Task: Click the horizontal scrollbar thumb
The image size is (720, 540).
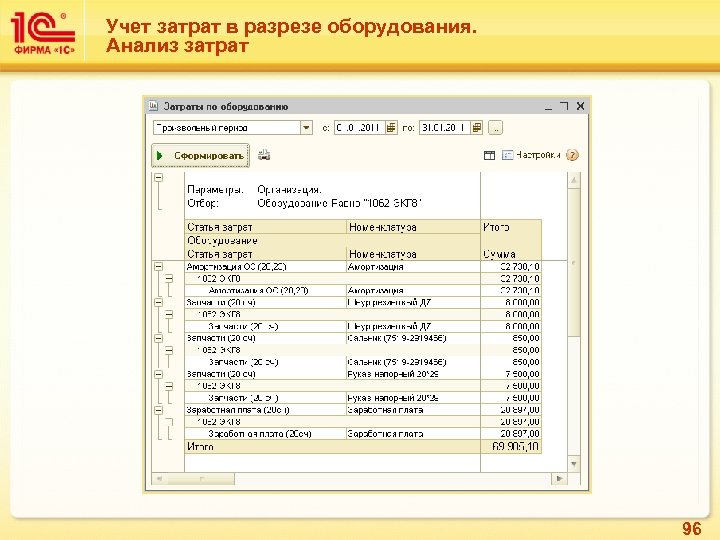Action: coord(201,478)
